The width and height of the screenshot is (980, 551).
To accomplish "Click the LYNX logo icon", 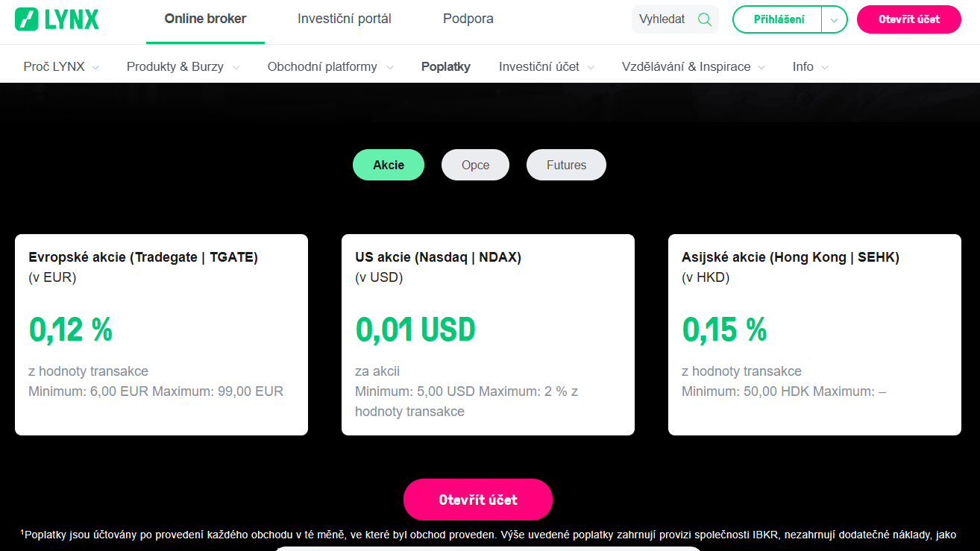I will (27, 19).
